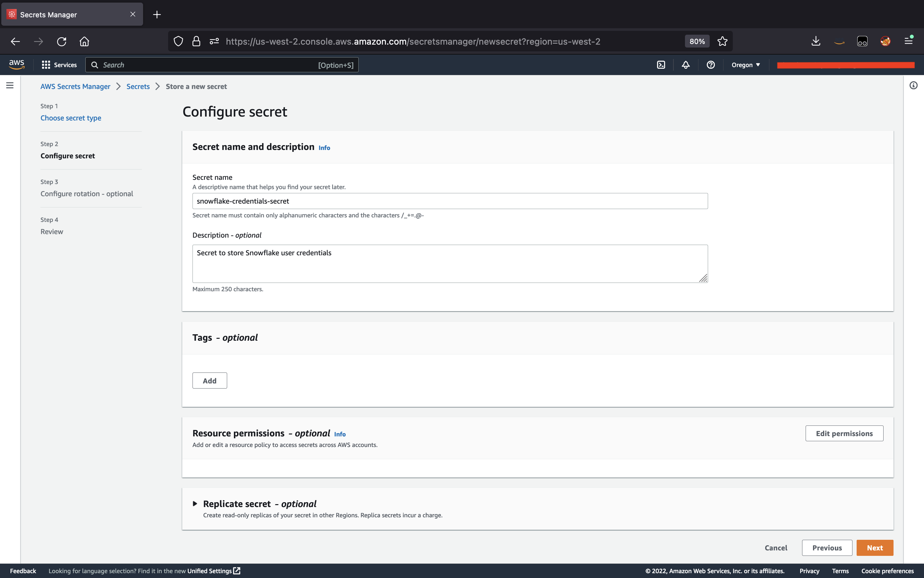Click the Secret name input field
Image resolution: width=924 pixels, height=578 pixels.
tap(450, 201)
